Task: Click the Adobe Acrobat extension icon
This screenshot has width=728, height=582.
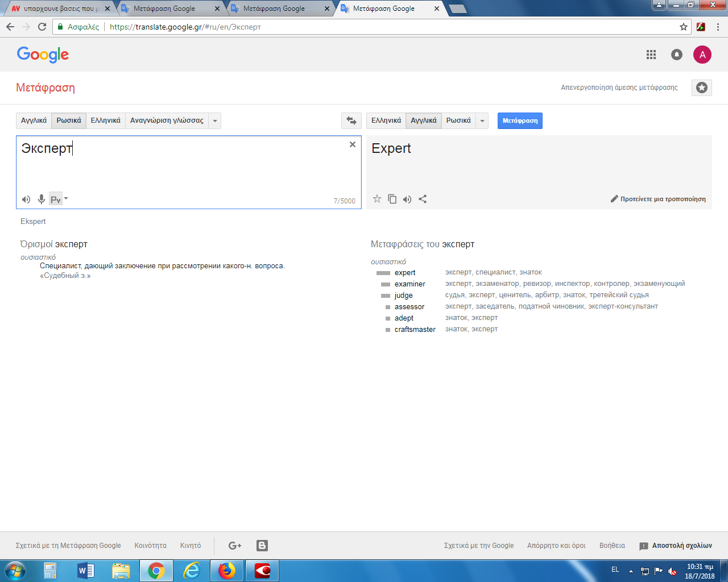Action: click(701, 27)
